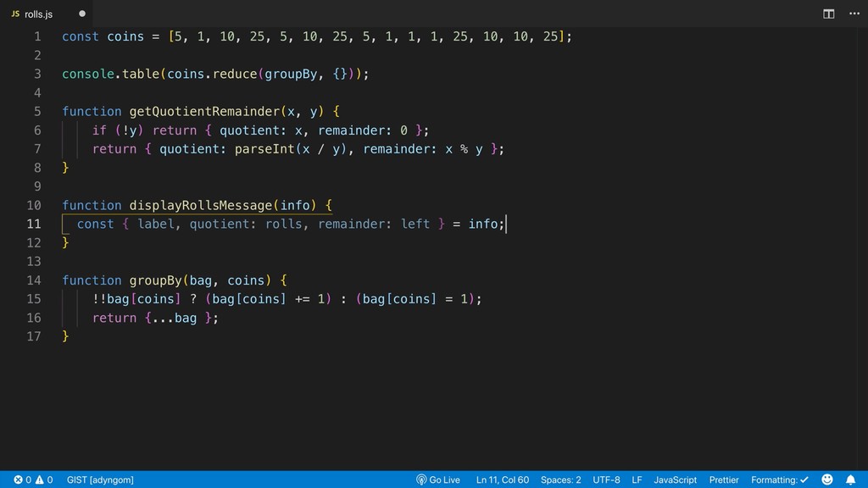Click 'if' keyword on line 6
The image size is (868, 488).
click(99, 130)
